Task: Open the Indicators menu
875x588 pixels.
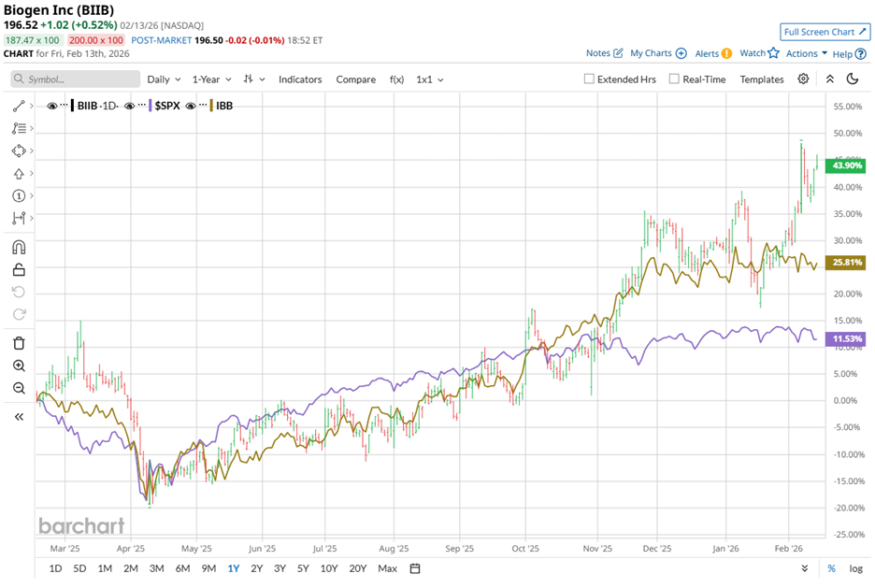Action: 300,79
